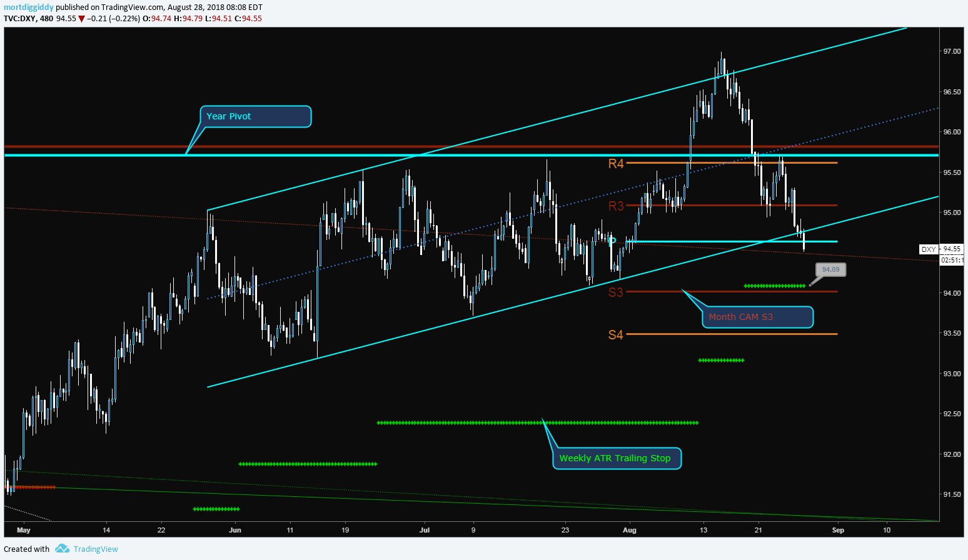Viewport: 968px width, 560px height.
Task: Click the 96.00 price axis value
Action: [x=952, y=132]
